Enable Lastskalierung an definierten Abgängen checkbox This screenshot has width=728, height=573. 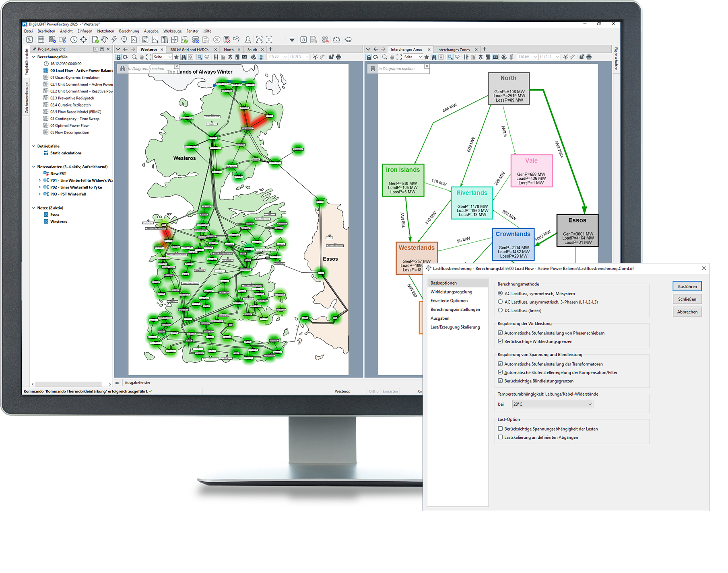pyautogui.click(x=500, y=437)
